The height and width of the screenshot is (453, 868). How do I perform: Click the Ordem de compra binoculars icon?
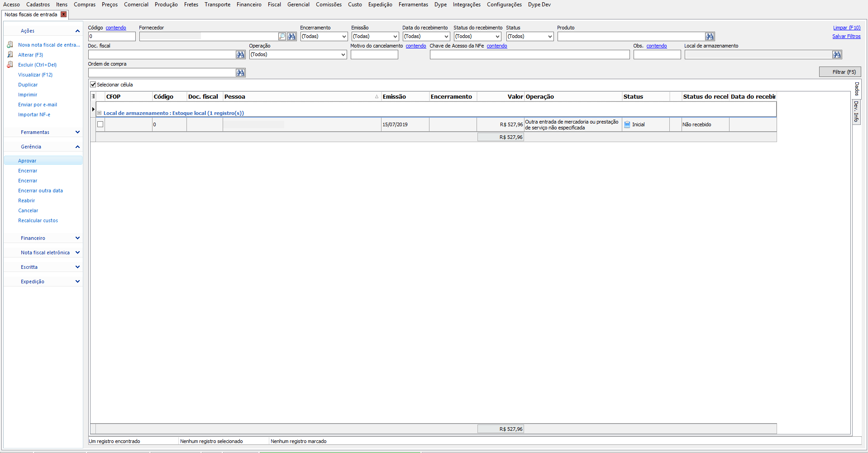point(240,72)
